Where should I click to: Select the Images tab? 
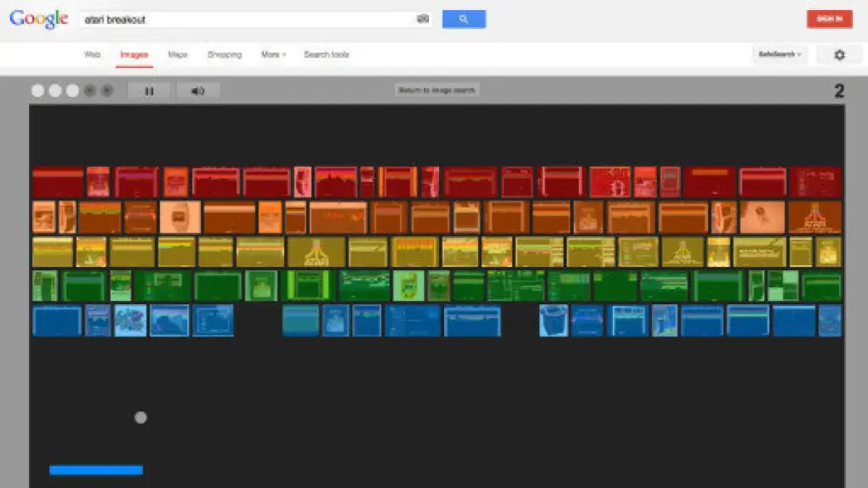134,54
